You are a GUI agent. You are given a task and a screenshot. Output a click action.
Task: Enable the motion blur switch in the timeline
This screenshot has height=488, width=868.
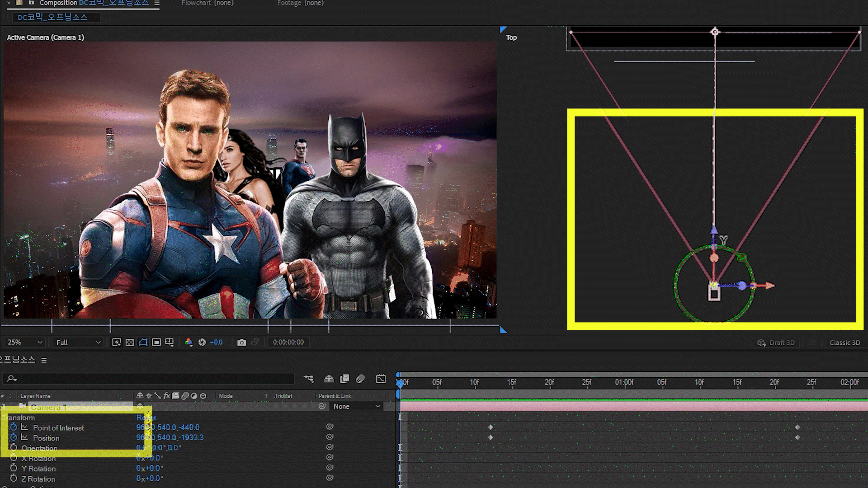coord(360,379)
